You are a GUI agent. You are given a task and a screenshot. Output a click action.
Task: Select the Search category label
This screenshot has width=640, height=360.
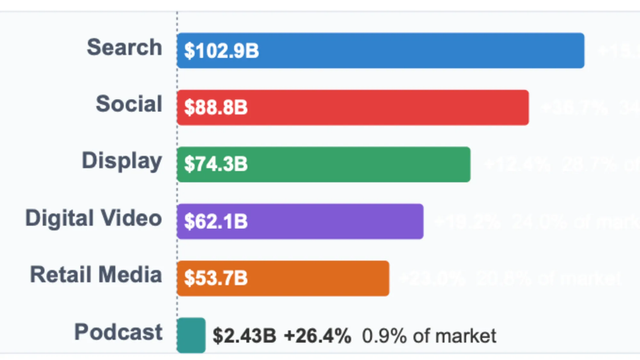click(x=124, y=47)
